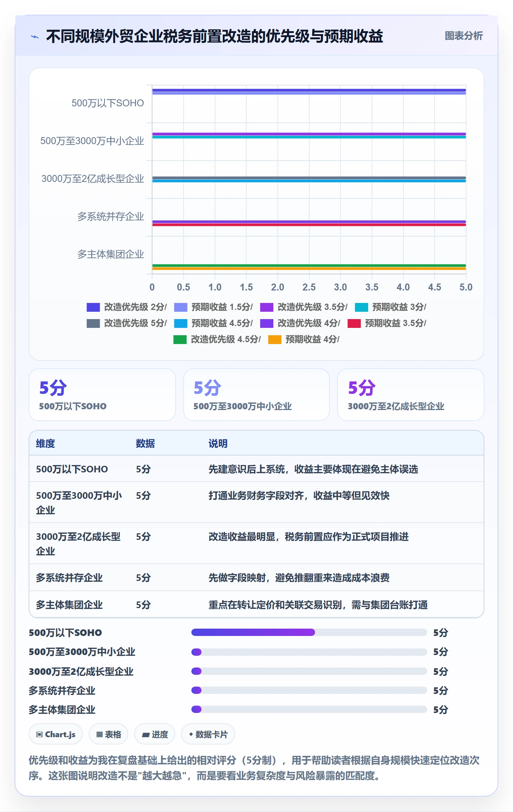The width and height of the screenshot is (513, 812).
Task: Click the green 多主体集团企业 chart bar
Action: (x=309, y=266)
